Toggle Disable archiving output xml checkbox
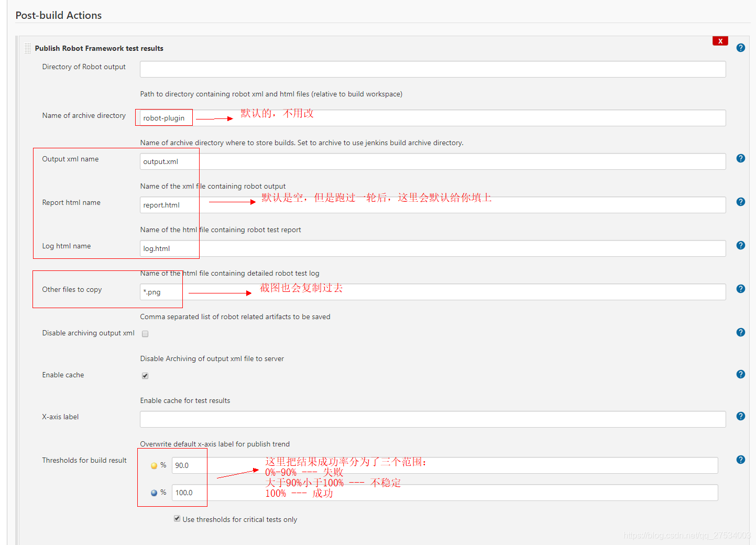 (x=145, y=333)
